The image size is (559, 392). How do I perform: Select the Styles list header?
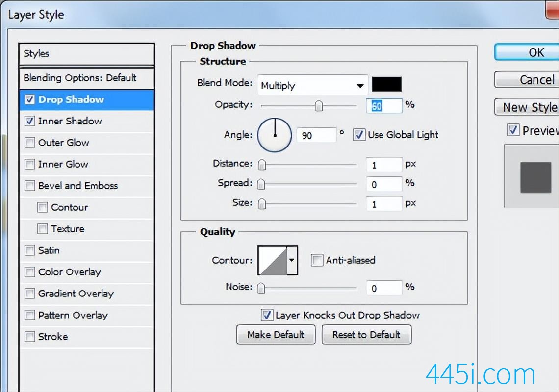[x=87, y=54]
